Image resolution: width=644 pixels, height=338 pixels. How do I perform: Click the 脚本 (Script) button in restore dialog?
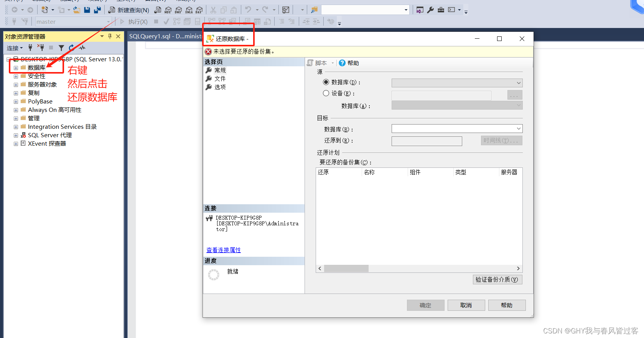317,63
